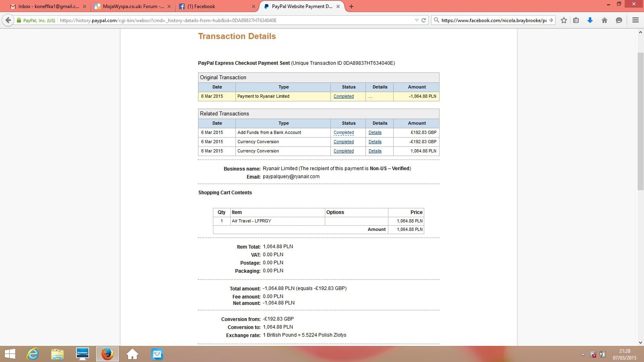Open File Explorer from taskbar
Image resolution: width=644 pixels, height=362 pixels.
pos(58,354)
